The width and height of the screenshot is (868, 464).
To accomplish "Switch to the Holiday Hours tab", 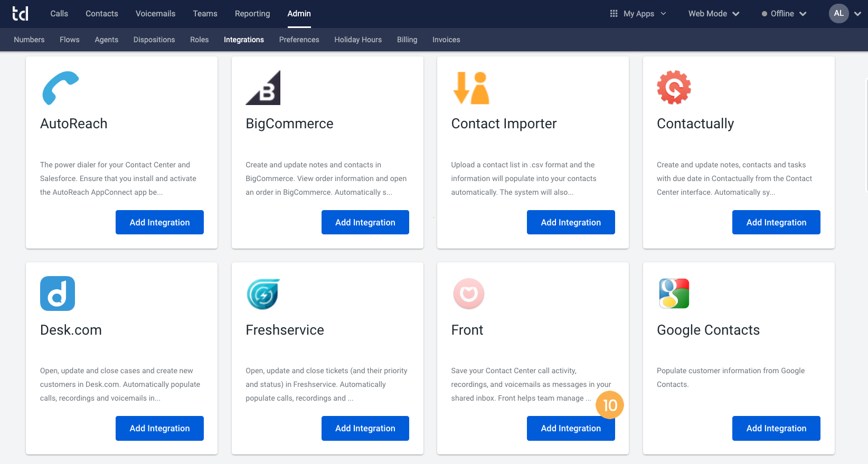I will point(358,40).
